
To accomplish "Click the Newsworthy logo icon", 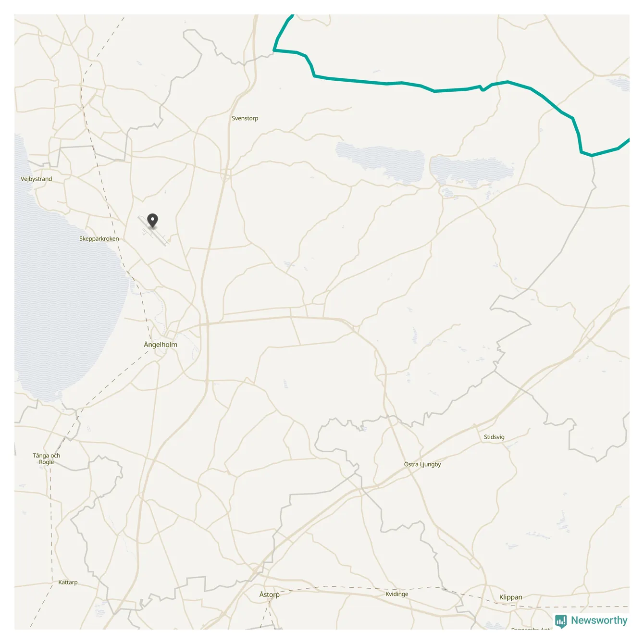I will pyautogui.click(x=561, y=621).
